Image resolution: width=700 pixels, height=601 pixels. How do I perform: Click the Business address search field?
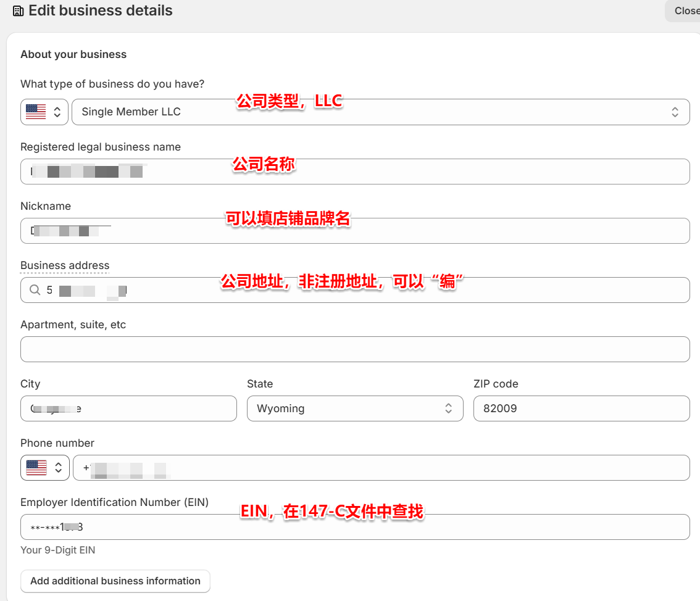[x=355, y=290]
